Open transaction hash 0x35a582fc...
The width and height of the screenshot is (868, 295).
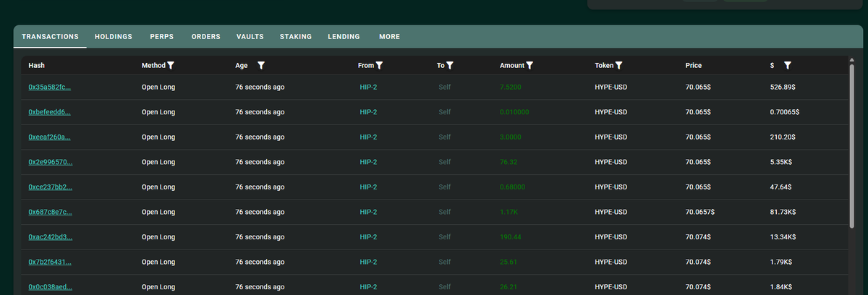point(50,87)
